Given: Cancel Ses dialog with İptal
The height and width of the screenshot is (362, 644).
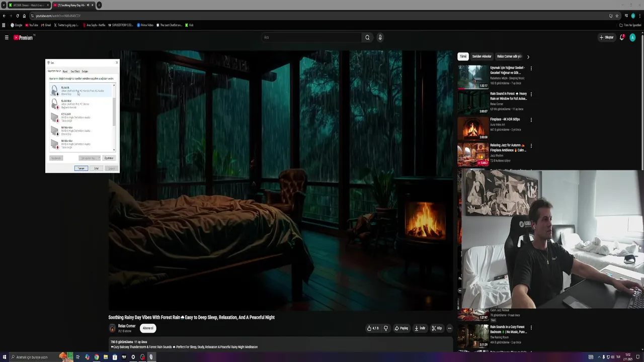Looking at the screenshot, I should (x=96, y=168).
